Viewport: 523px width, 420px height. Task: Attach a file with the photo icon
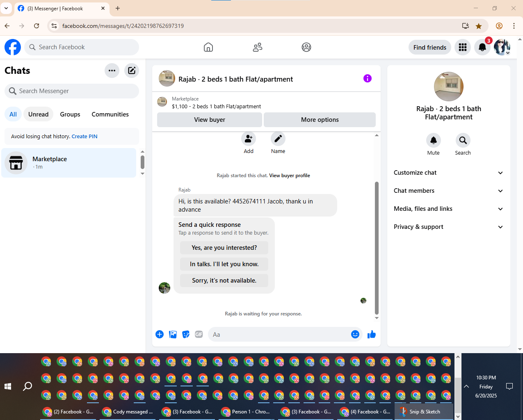point(173,334)
